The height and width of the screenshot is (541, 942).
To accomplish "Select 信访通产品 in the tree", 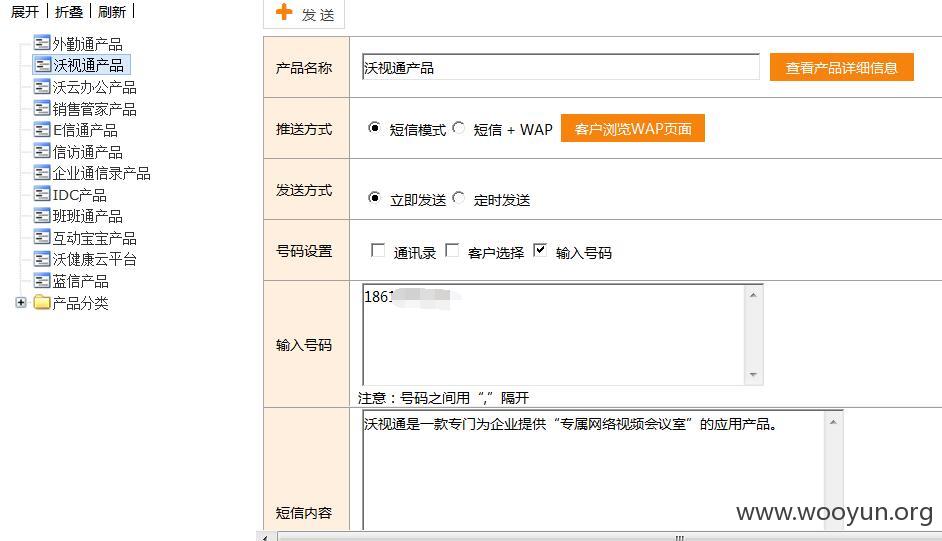I will tap(87, 152).
